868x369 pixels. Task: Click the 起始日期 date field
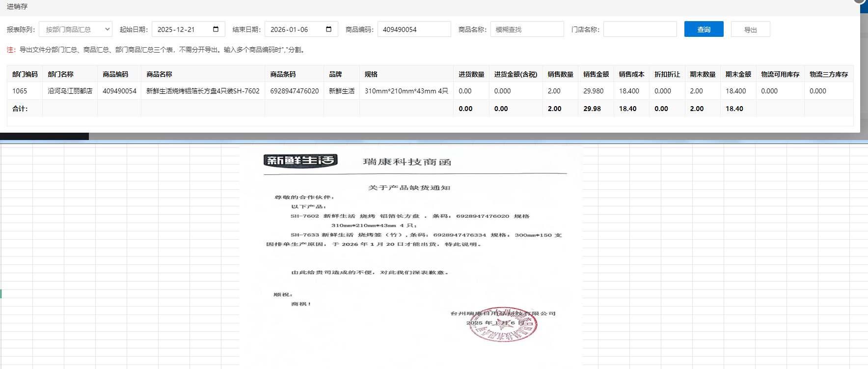point(182,29)
